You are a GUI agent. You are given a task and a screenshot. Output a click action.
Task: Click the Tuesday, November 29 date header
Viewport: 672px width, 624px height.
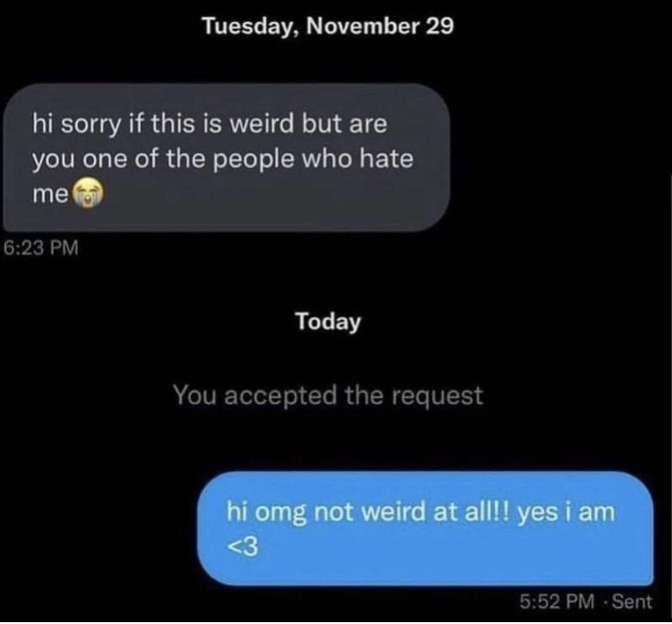[x=328, y=26]
